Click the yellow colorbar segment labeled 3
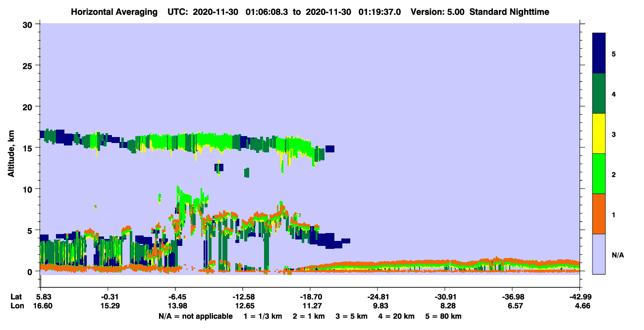 coord(599,134)
